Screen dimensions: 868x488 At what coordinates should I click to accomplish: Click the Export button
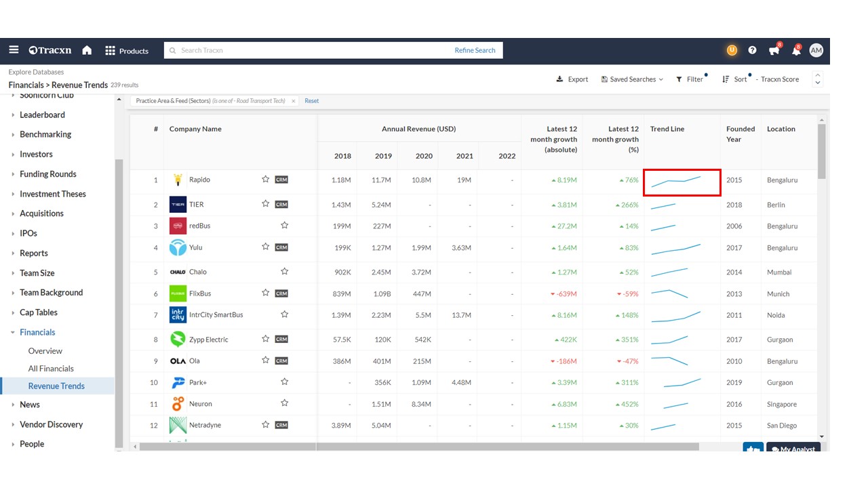coord(572,79)
